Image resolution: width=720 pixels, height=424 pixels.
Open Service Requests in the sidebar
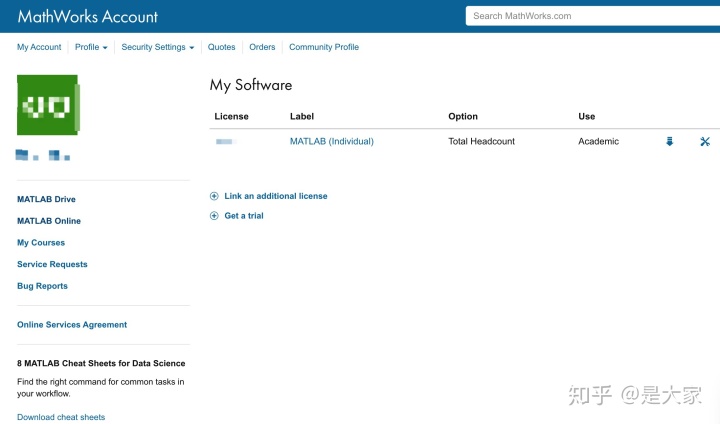(x=52, y=264)
